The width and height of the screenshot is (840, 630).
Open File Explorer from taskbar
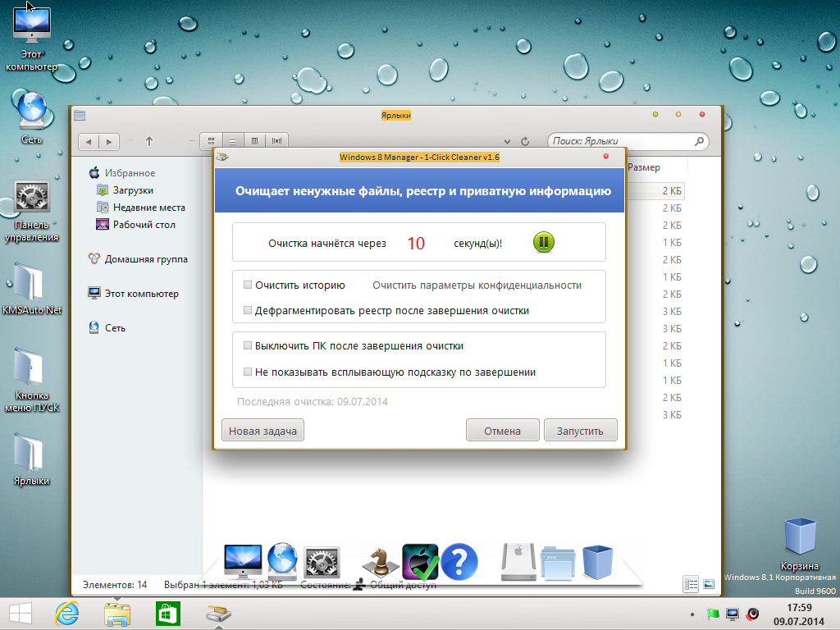(x=117, y=614)
